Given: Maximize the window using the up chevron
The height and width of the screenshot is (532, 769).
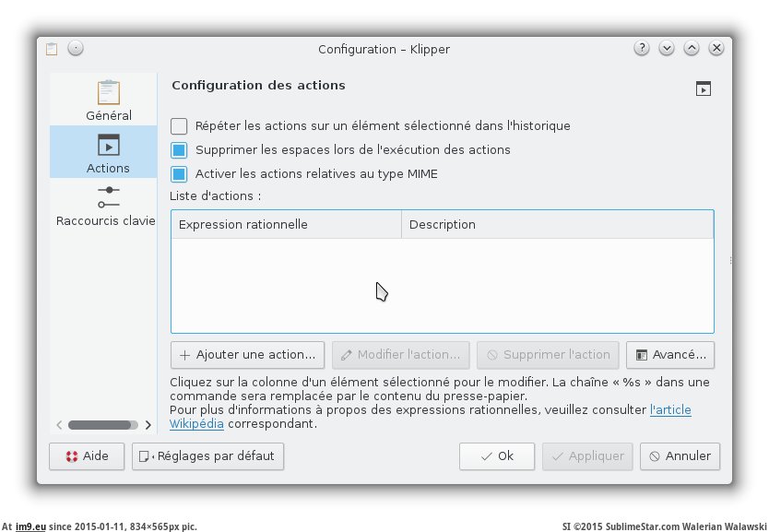Looking at the screenshot, I should [692, 48].
